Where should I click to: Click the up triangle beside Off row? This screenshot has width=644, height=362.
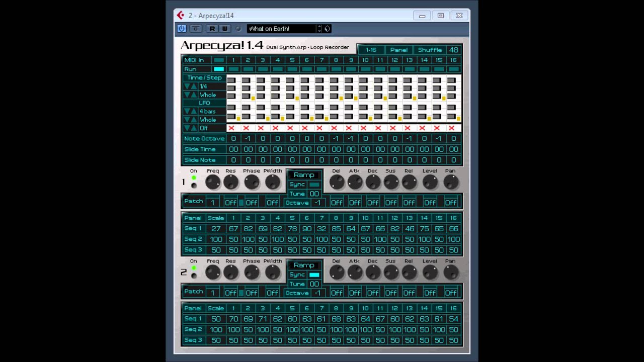(x=194, y=128)
